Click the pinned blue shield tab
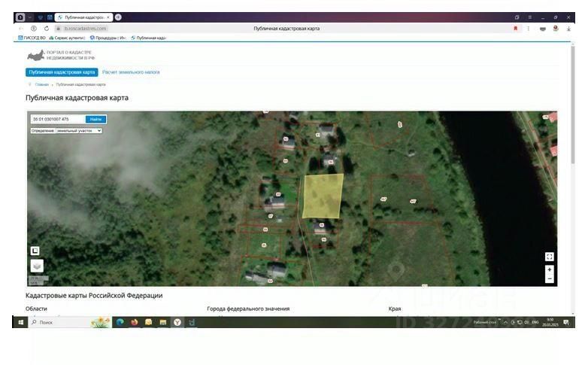Viewport: 588px width, 365px height. (x=41, y=17)
